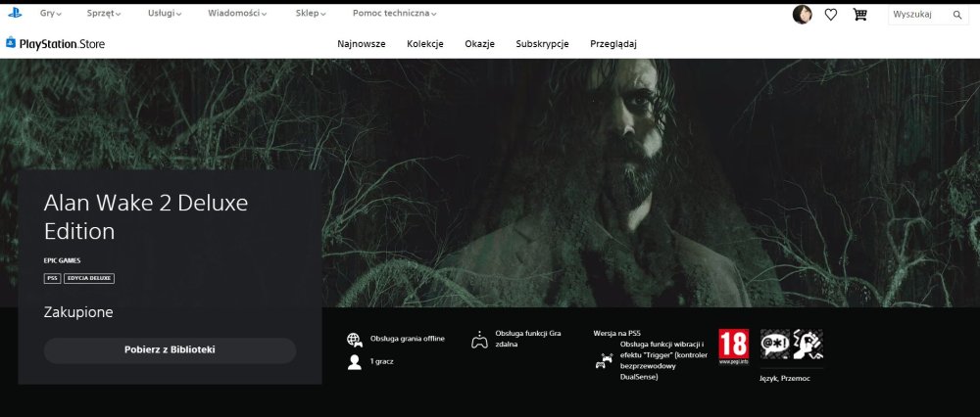
Task: Open the user profile avatar
Action: click(x=802, y=15)
